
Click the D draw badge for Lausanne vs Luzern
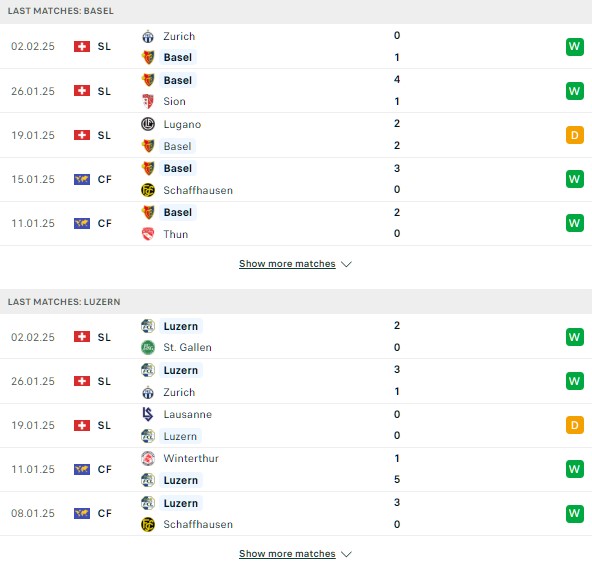(x=575, y=425)
